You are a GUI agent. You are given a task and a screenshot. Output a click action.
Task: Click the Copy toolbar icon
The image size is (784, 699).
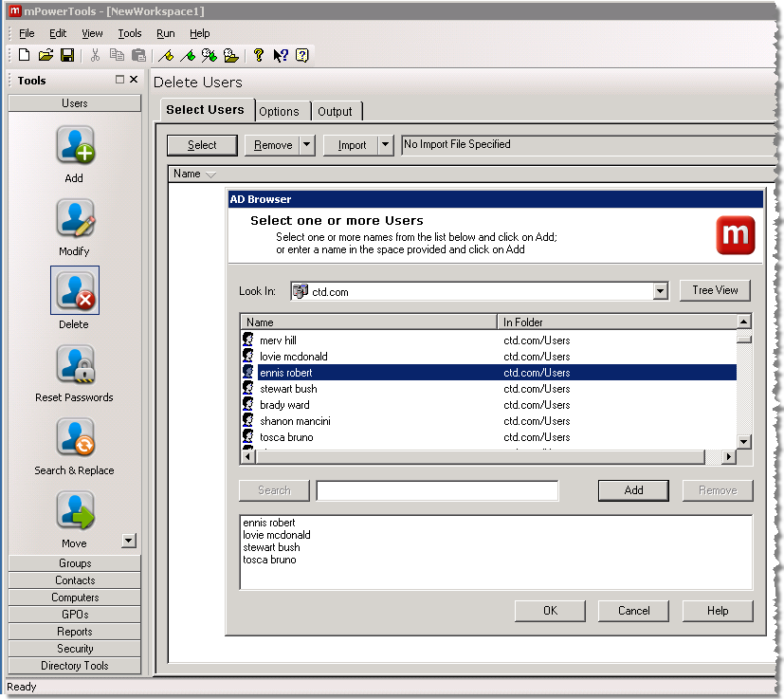tap(117, 55)
